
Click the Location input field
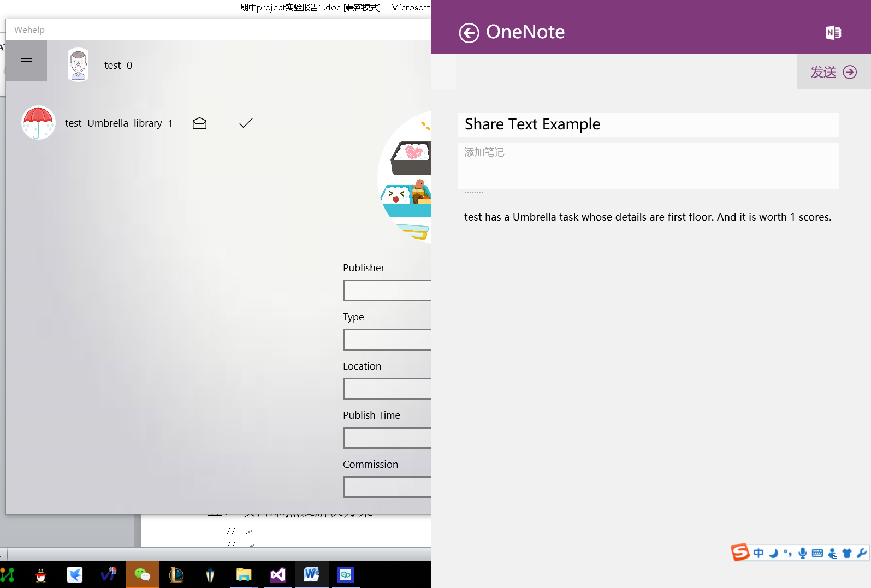click(387, 389)
